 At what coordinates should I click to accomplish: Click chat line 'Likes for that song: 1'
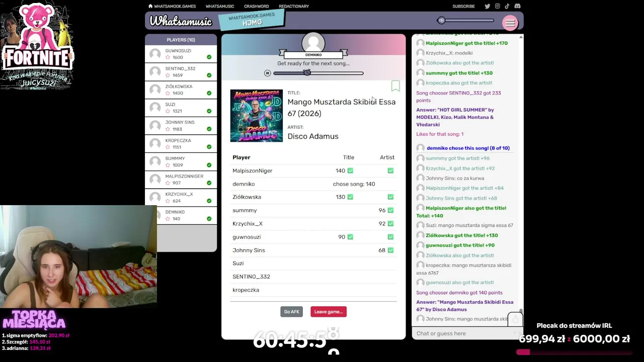tap(440, 134)
